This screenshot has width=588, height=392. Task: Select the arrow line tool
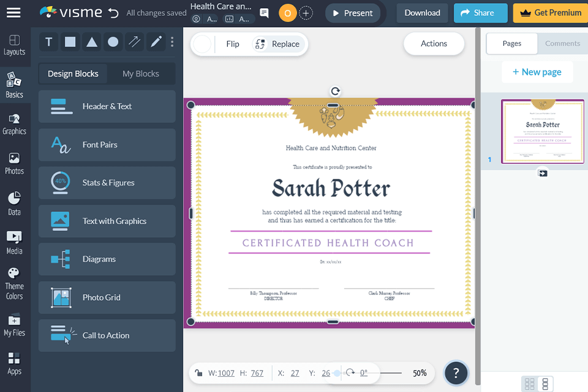click(135, 42)
